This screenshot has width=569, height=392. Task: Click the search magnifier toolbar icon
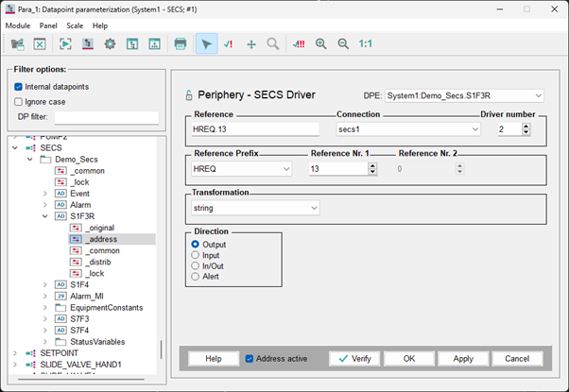point(272,43)
